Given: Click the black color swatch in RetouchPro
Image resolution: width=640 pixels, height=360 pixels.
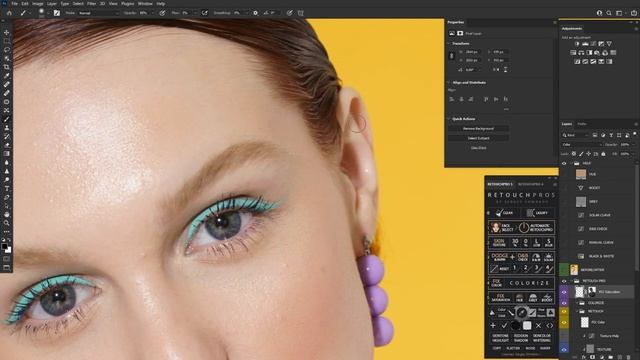Looking at the screenshot, I should [516, 325].
